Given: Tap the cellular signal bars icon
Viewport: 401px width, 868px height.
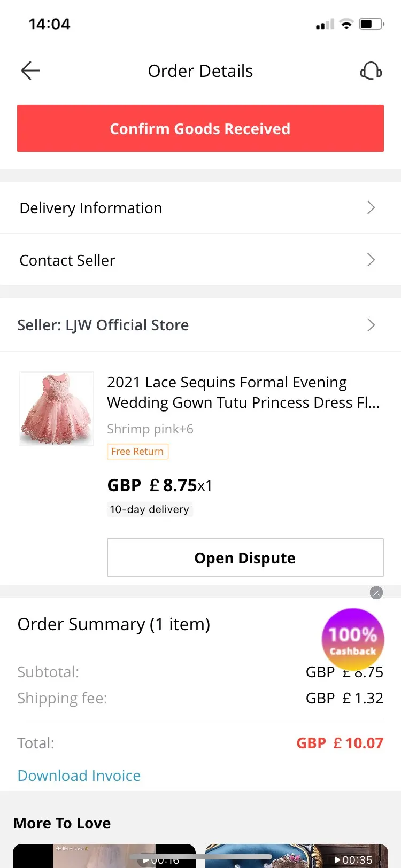Looking at the screenshot, I should (x=325, y=24).
